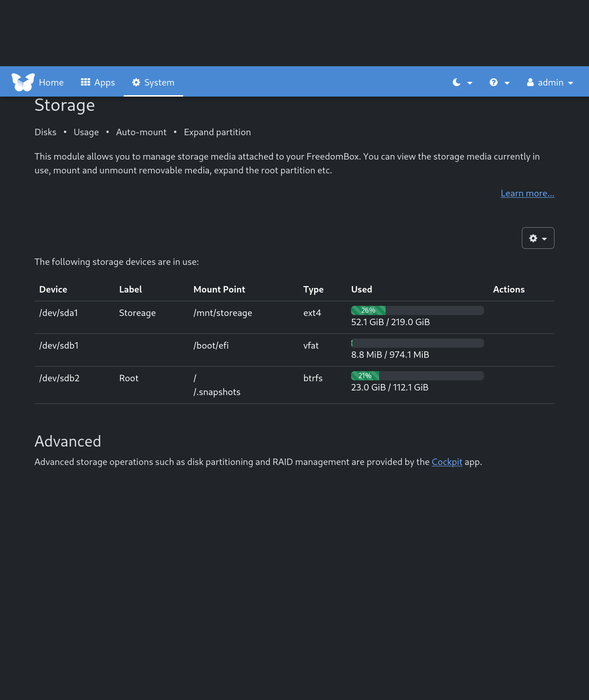Click the Apps grid icon
Screen dimensions: 589x700
click(86, 82)
